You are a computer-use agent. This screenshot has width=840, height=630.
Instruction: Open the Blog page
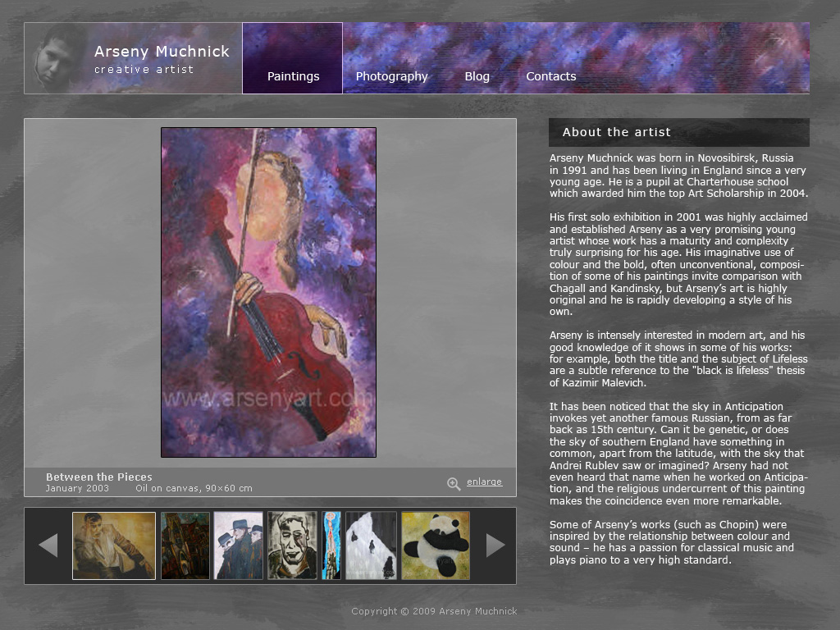[477, 76]
